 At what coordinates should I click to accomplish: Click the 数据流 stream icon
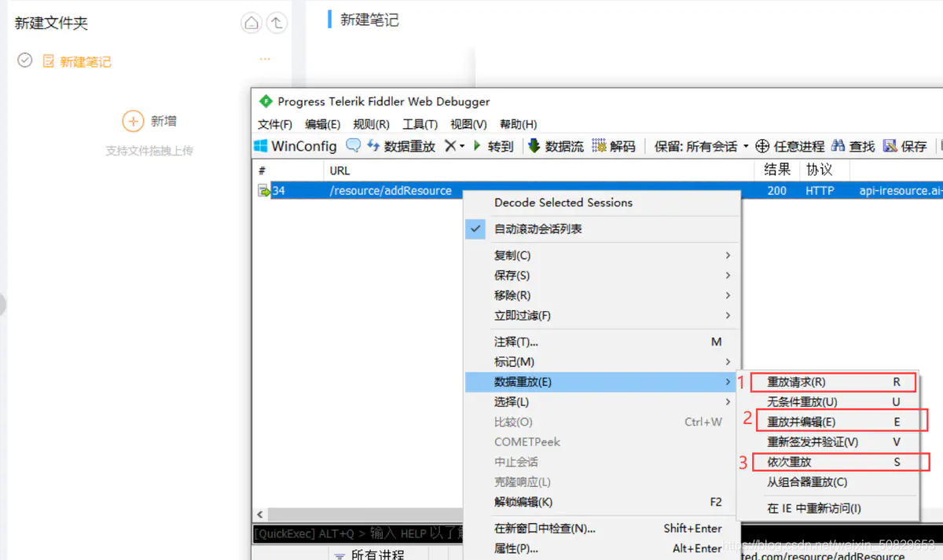534,146
